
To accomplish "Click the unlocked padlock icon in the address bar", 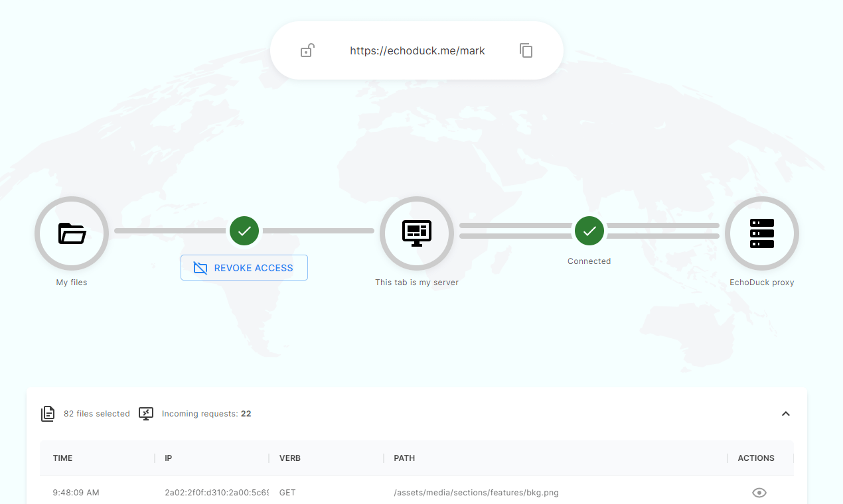I will coord(307,50).
